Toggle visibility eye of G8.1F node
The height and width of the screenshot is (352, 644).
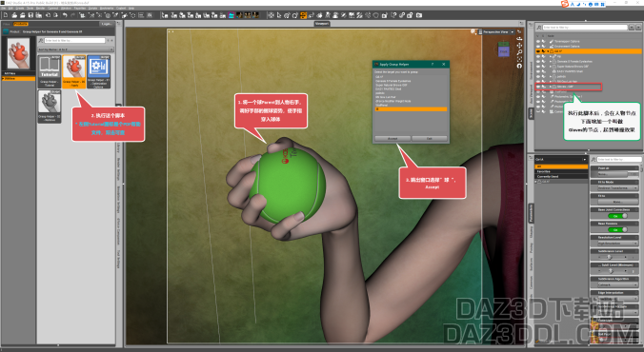click(x=538, y=51)
